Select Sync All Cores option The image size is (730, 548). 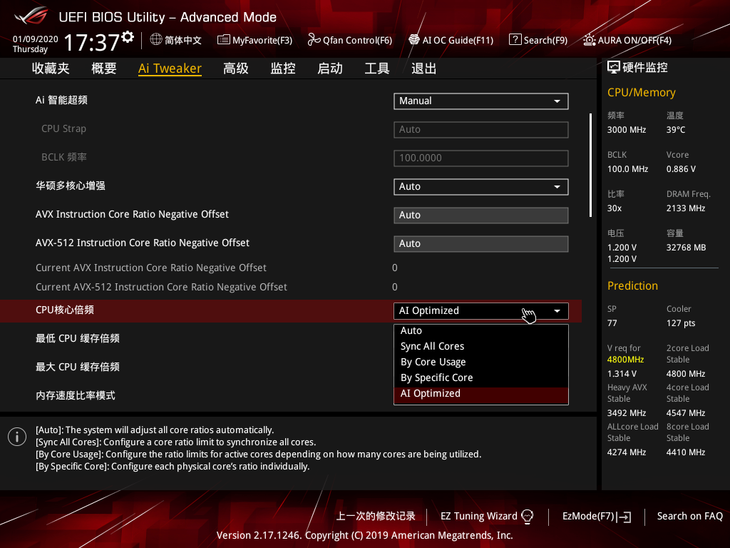432,346
